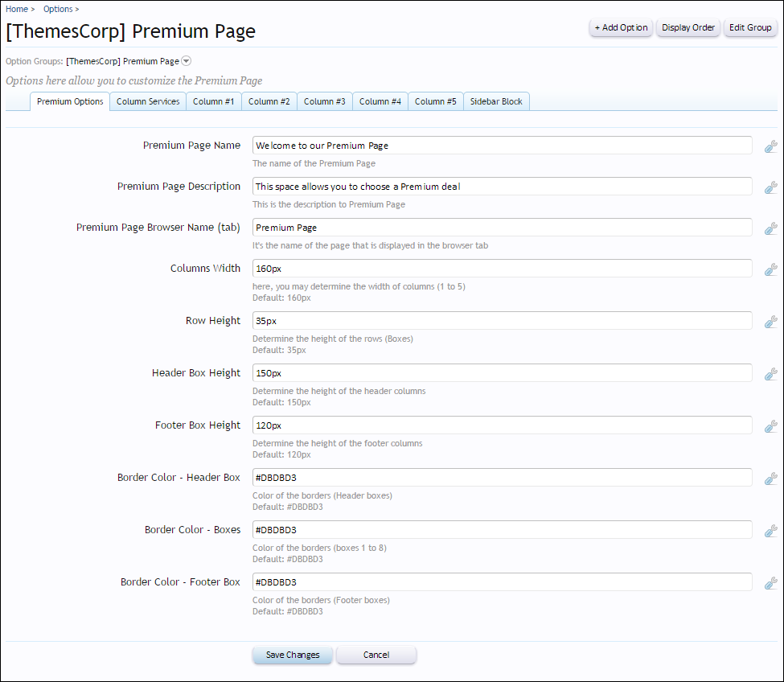
Task: Expand the Option Groups dropdown arrow
Action: 186,61
